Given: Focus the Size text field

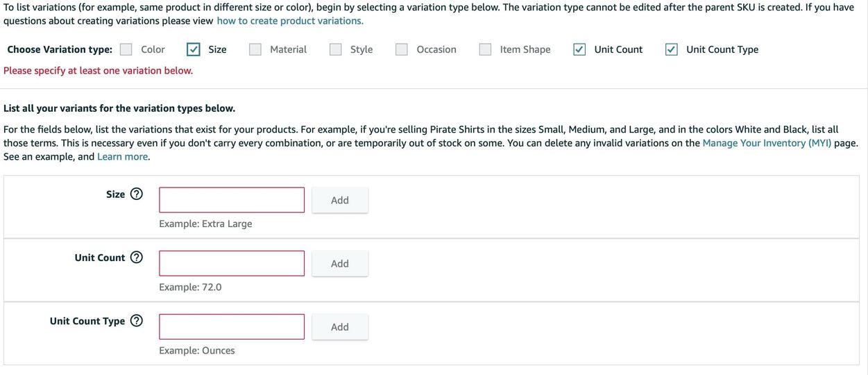Looking at the screenshot, I should click(232, 200).
